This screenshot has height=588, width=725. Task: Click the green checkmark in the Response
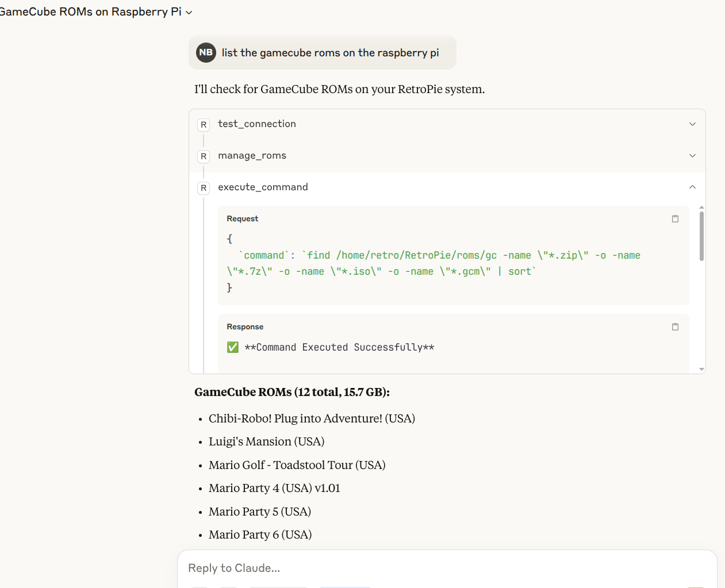click(233, 347)
